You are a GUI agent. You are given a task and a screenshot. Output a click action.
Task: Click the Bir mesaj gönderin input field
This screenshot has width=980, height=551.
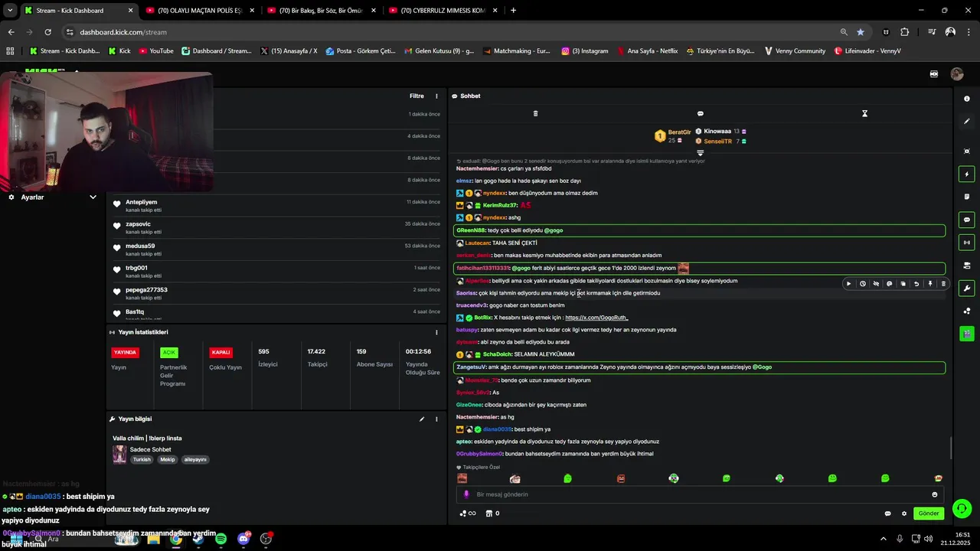[x=701, y=494]
